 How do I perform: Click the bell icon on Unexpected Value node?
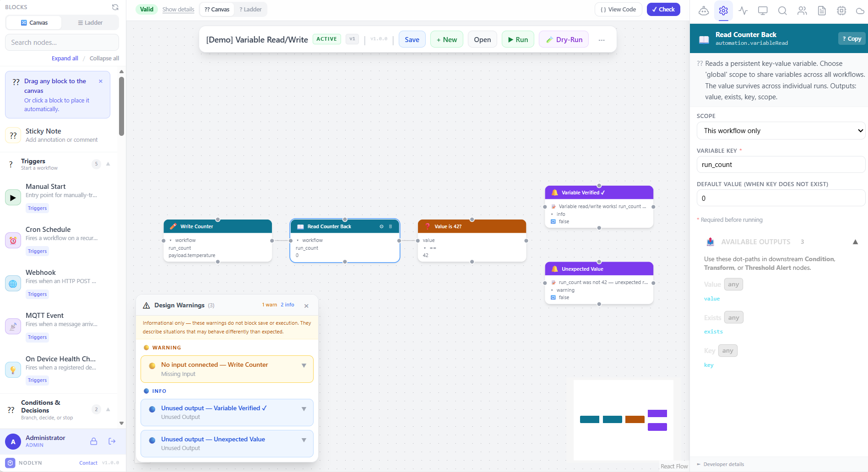point(555,269)
